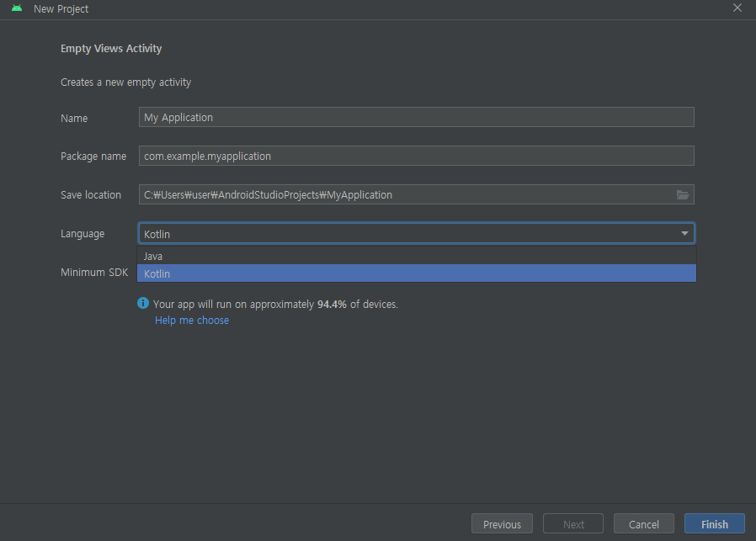This screenshot has width=756, height=541.
Task: Click the New Project window title
Action: point(61,9)
